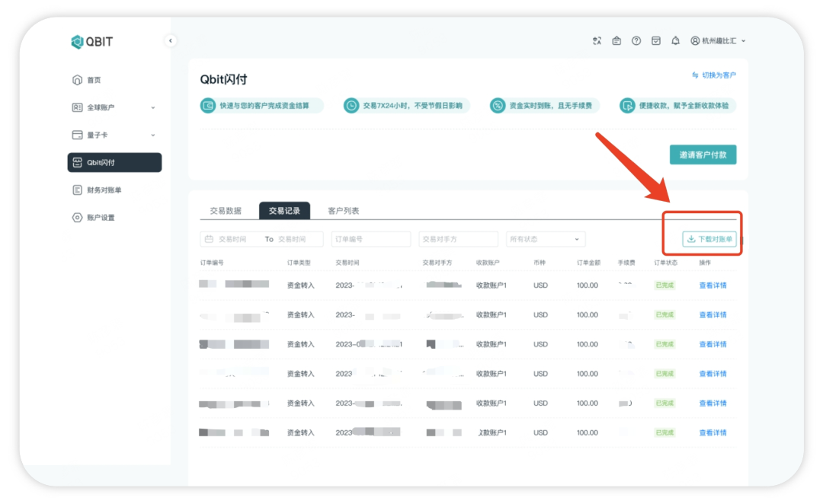
Task: Click the percent icon beside 资金实时到账
Action: [497, 106]
